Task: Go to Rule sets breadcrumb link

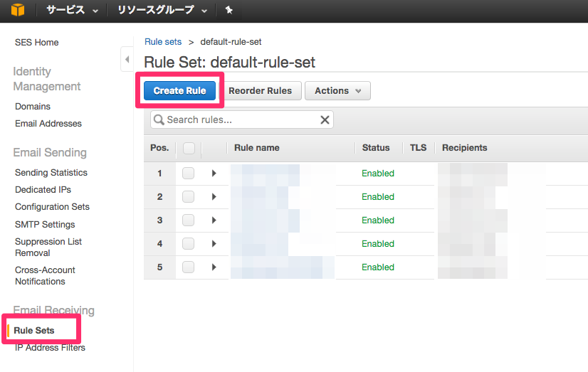Action: pos(163,41)
